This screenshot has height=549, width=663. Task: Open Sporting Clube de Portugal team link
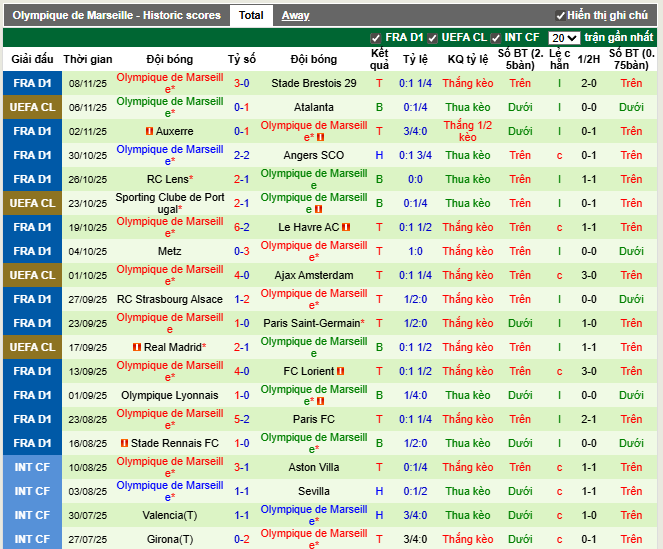(170, 203)
